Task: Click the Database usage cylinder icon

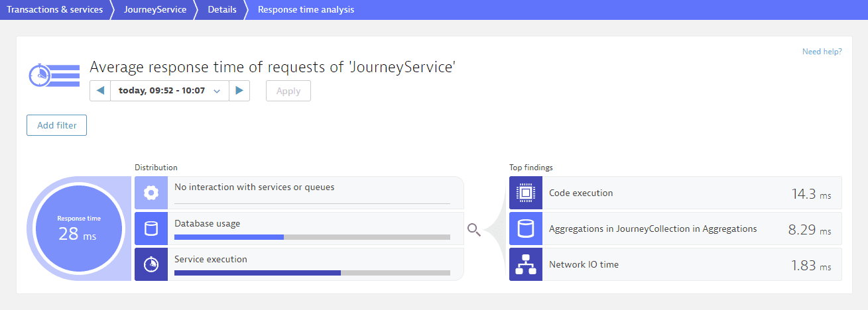Action: coord(151,229)
